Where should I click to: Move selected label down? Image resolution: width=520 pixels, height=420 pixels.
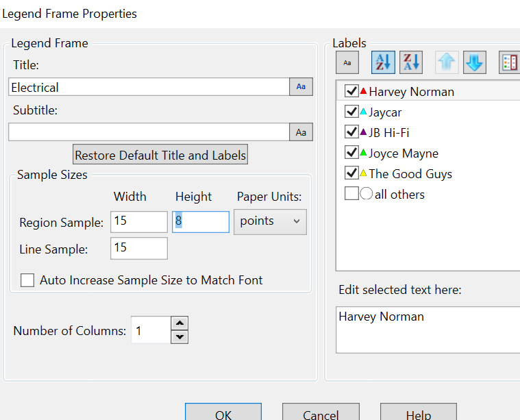pos(475,62)
